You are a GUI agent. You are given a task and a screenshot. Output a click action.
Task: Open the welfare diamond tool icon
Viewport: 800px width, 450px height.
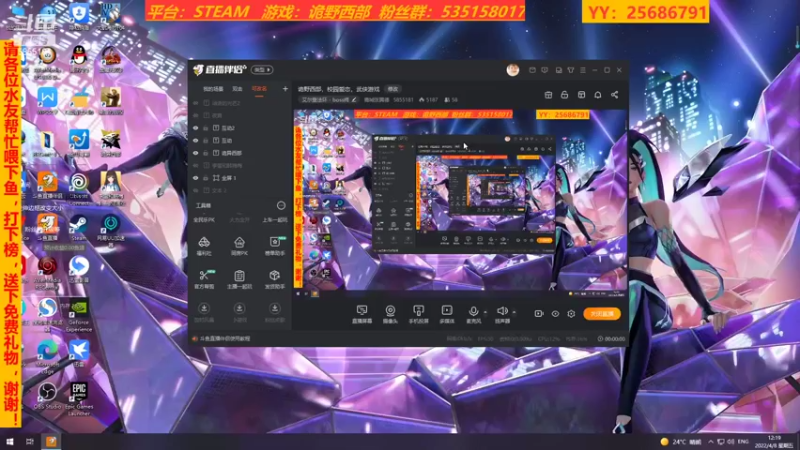[204, 242]
